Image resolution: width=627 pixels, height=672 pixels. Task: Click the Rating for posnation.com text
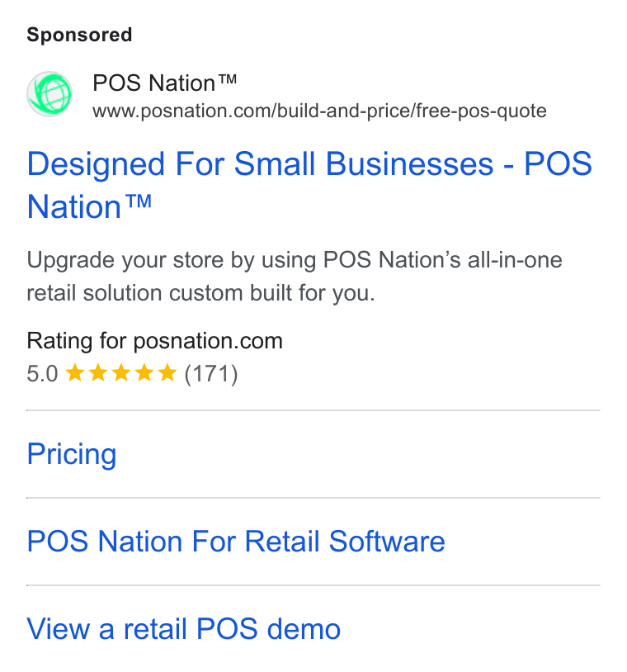(x=154, y=342)
